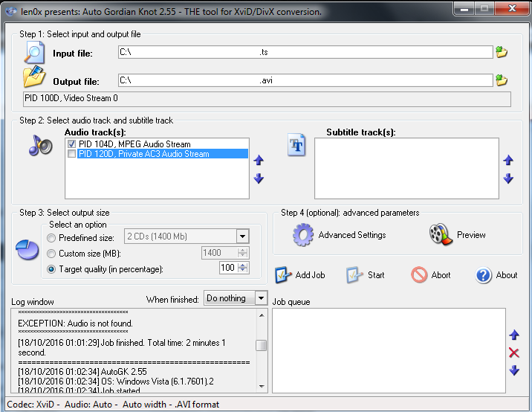Adjust target quality 100 stepper arrows
The height and width of the screenshot is (412, 532).
pos(242,268)
